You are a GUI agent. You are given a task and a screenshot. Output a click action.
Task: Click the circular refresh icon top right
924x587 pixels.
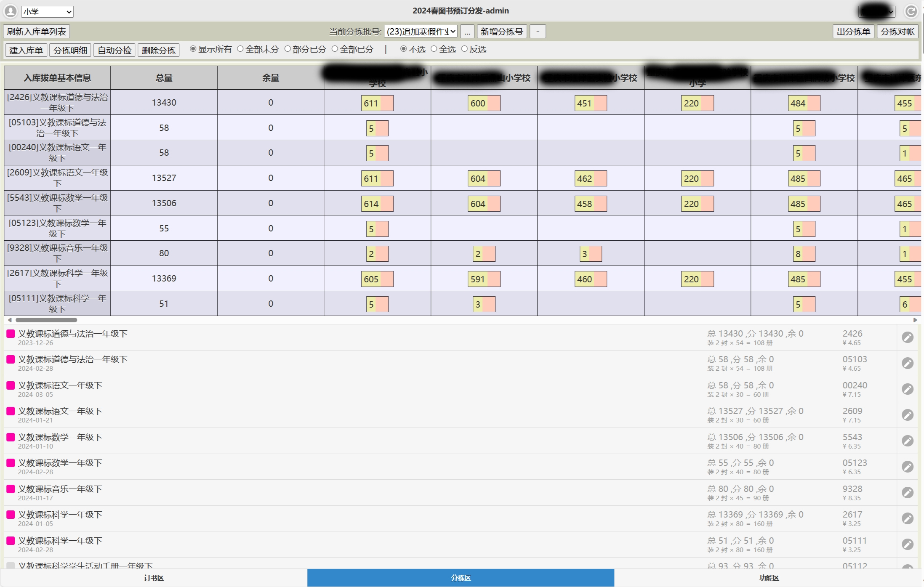click(911, 11)
